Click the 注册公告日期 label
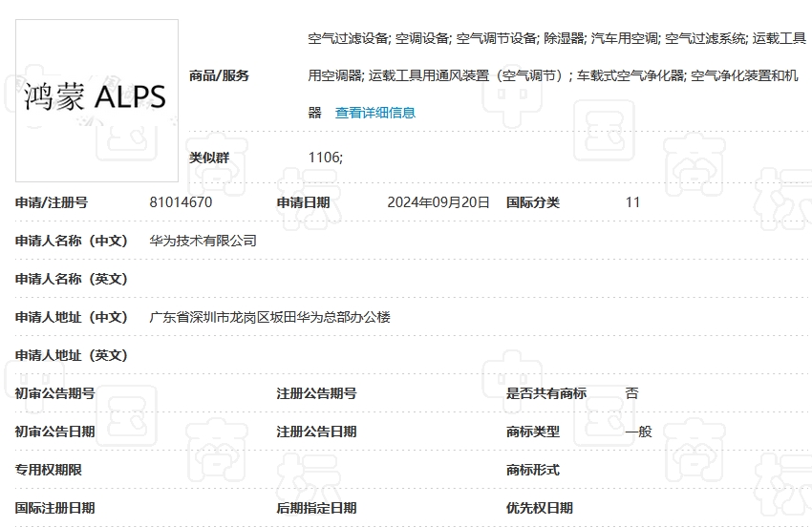The image size is (812, 527). 316,432
